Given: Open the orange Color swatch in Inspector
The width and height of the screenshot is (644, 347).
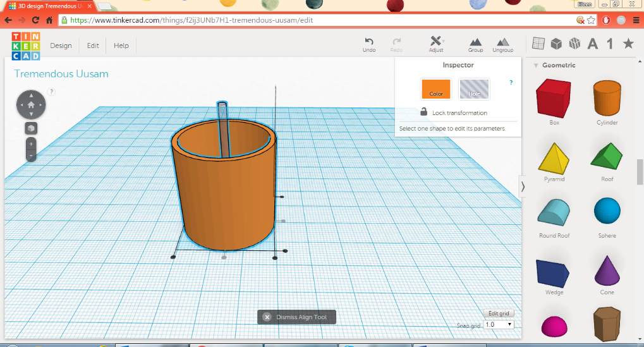Looking at the screenshot, I should [436, 88].
